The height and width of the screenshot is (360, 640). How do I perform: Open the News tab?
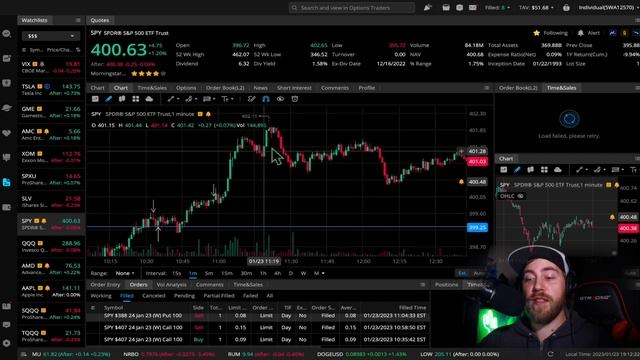pos(260,88)
